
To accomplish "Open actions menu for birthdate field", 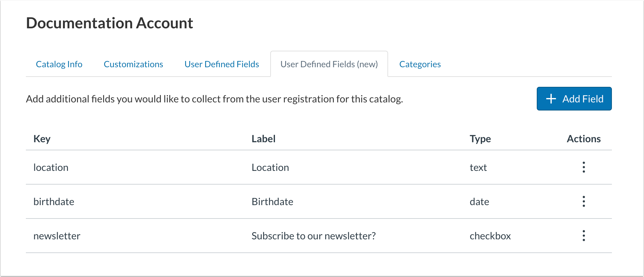I will click(x=584, y=202).
